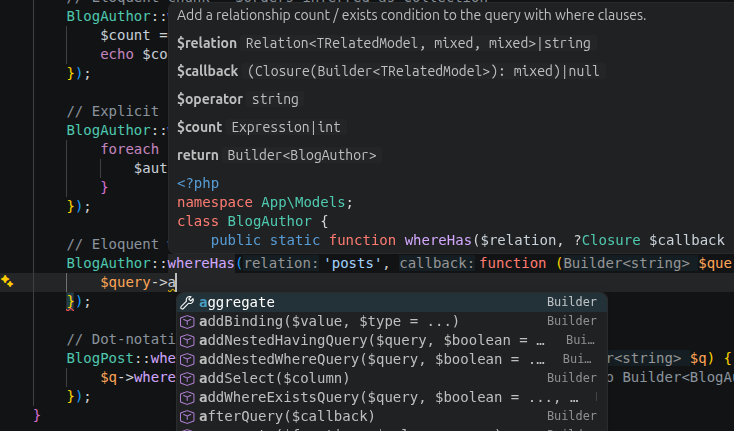Viewport: 734px width, 431px height.
Task: Click the Builder label on aggregate row
Action: 572,302
